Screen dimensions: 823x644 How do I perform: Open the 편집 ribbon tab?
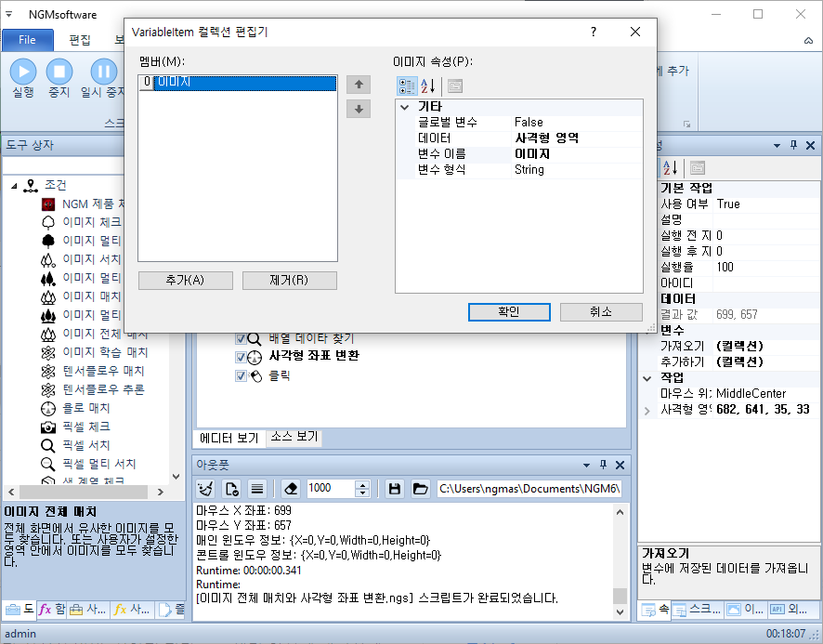coord(80,40)
